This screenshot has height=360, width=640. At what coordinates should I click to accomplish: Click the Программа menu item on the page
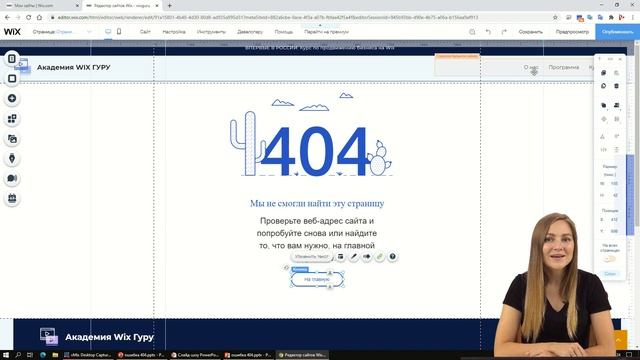564,67
